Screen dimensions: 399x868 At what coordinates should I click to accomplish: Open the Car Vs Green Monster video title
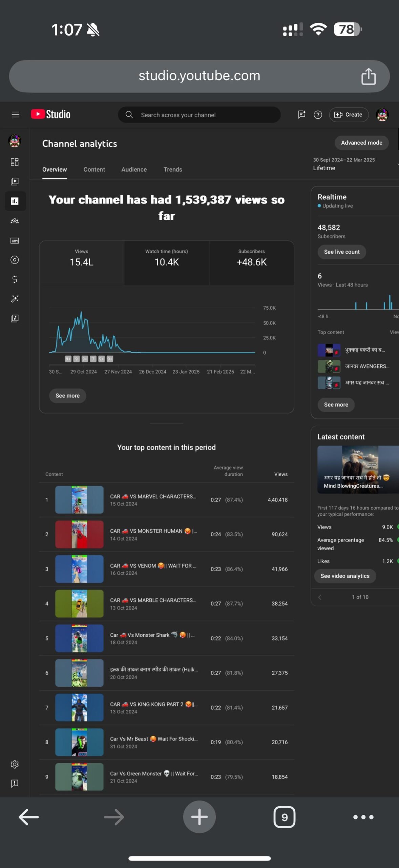[x=154, y=773]
